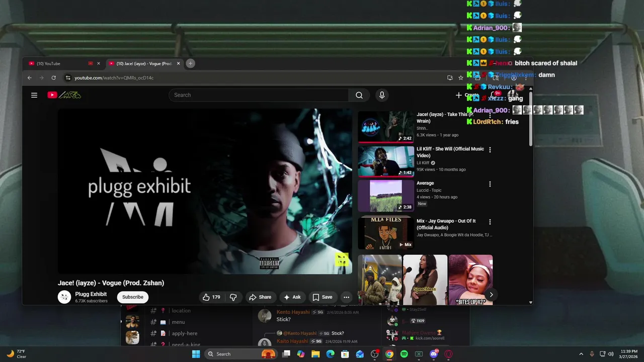Go to YouTube home via logo
Image resolution: width=644 pixels, height=362 pixels.
[x=64, y=95]
